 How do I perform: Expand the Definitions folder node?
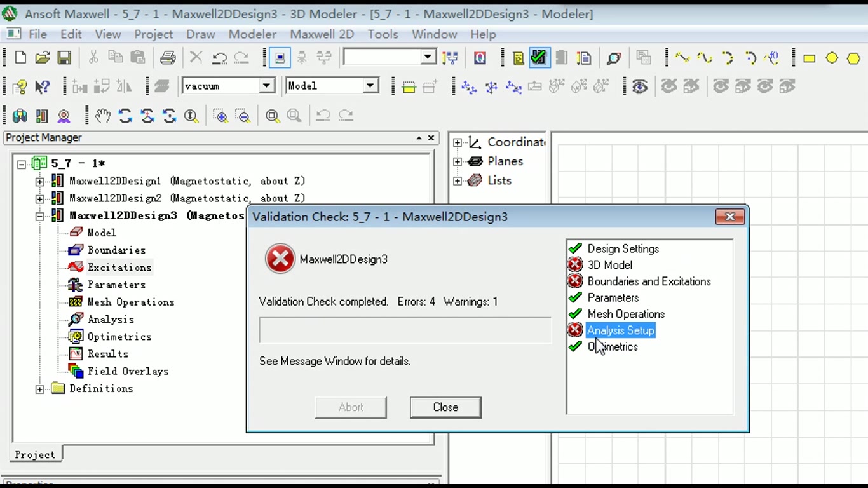(39, 389)
